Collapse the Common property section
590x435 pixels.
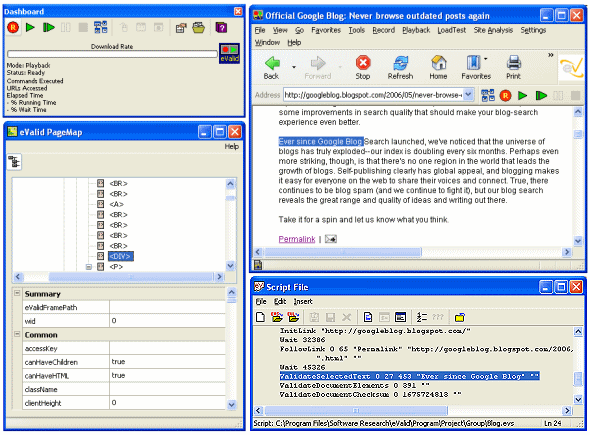coord(17,334)
